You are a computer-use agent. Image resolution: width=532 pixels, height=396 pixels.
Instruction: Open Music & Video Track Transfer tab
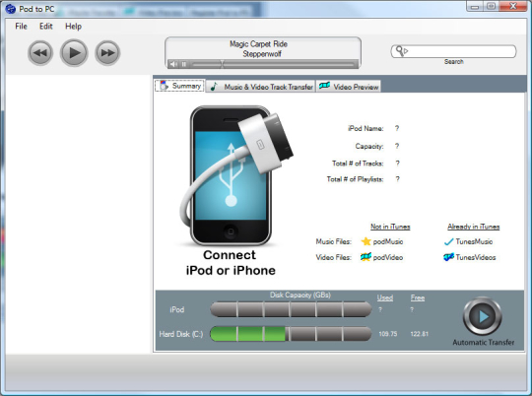[260, 87]
